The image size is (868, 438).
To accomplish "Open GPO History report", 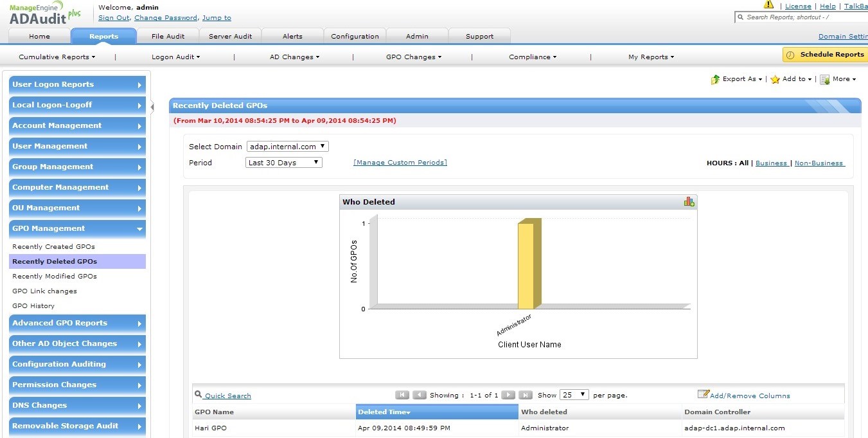I will pos(33,306).
